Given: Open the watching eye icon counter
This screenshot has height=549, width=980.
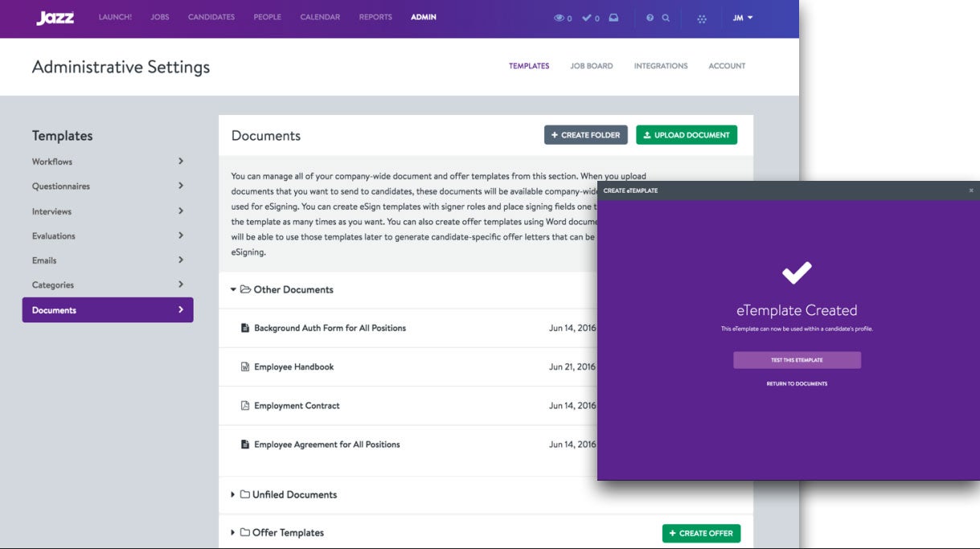Looking at the screenshot, I should (563, 18).
